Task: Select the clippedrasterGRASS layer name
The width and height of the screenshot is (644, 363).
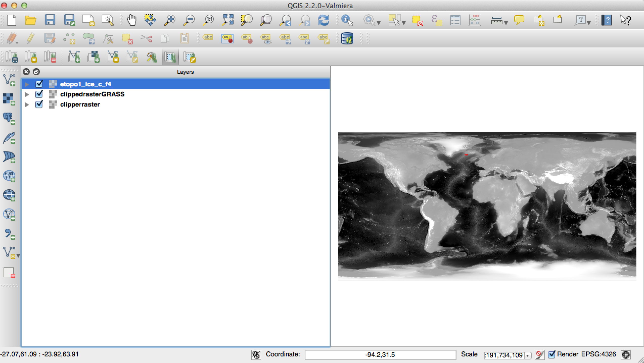Action: tap(92, 94)
